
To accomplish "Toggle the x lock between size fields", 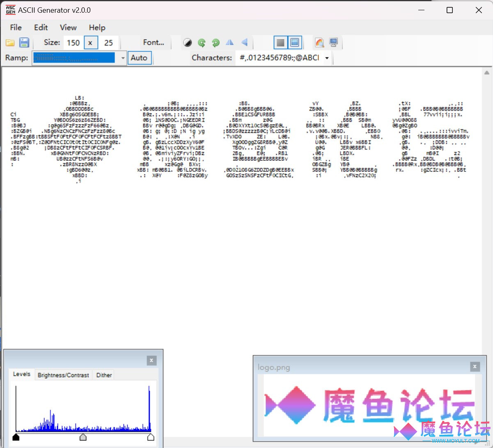I will coord(91,43).
